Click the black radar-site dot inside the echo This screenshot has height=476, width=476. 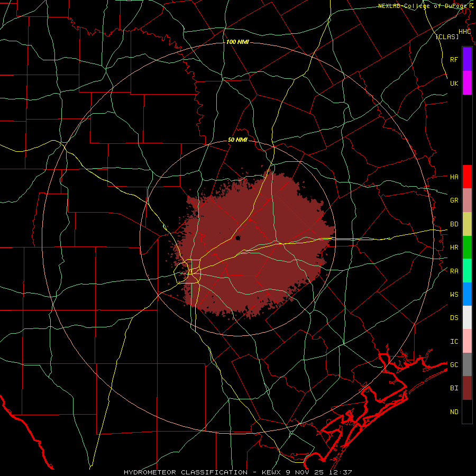[237, 238]
